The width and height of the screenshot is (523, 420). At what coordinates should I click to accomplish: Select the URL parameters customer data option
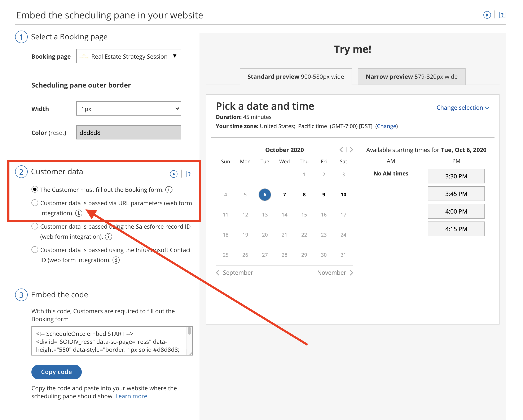(x=35, y=203)
